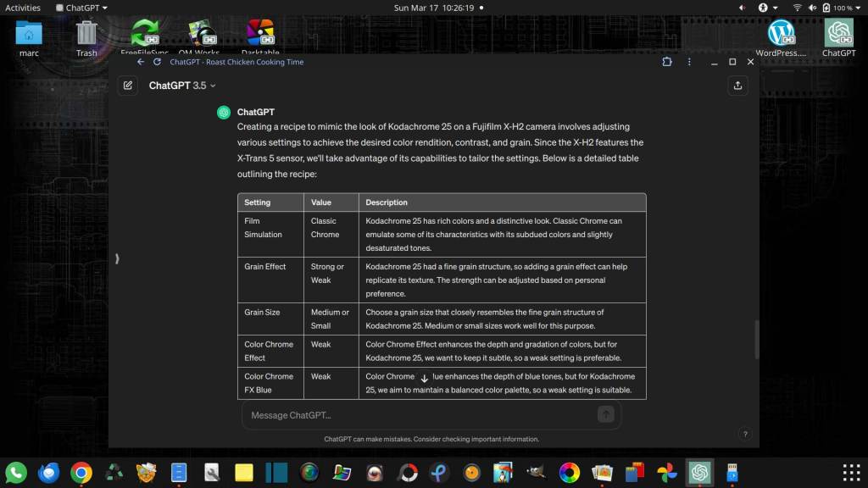
Task: Open the FreeFileSync desktop shortcut
Action: (x=144, y=37)
